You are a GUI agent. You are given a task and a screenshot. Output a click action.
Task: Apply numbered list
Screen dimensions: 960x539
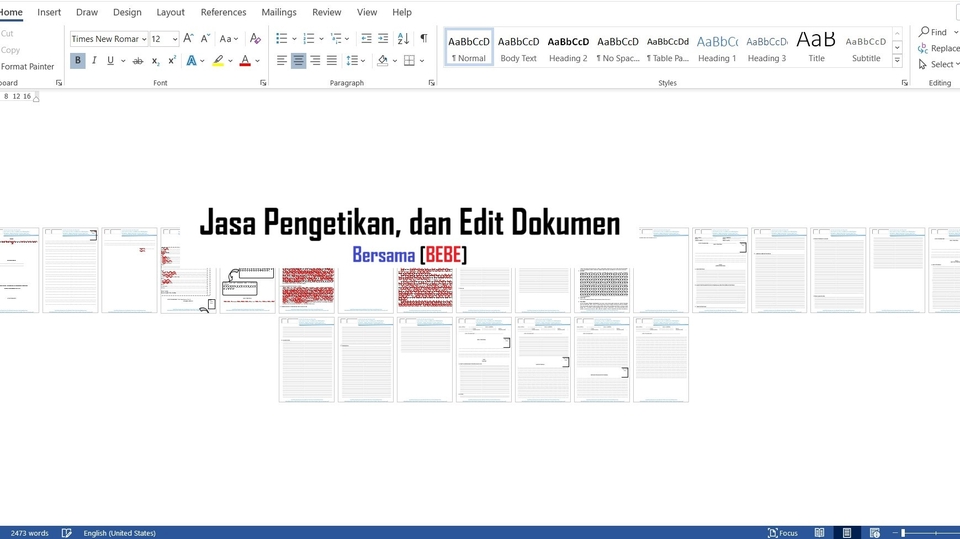coord(309,39)
